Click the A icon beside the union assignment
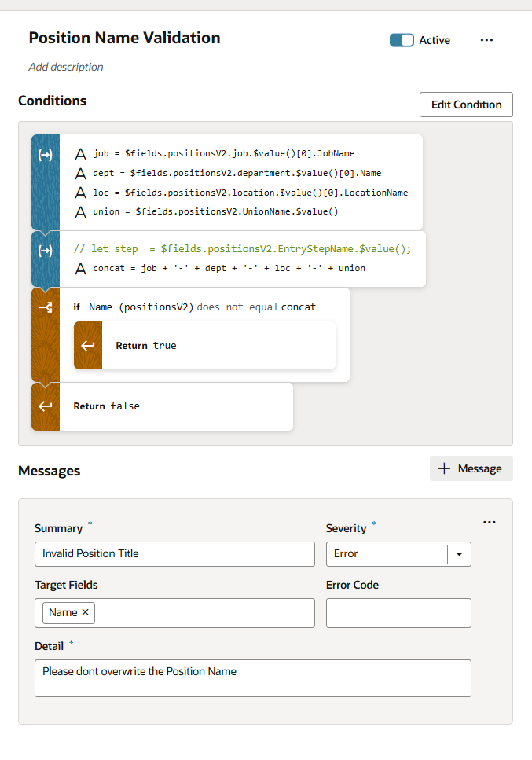The height and width of the screenshot is (760, 532). [81, 211]
